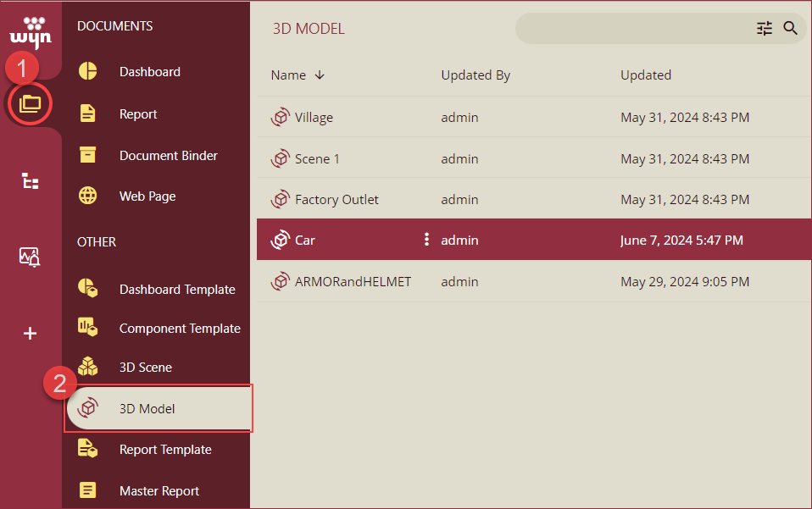Open the alert monitor icon in sidebar
The height and width of the screenshot is (509, 812).
point(31,257)
